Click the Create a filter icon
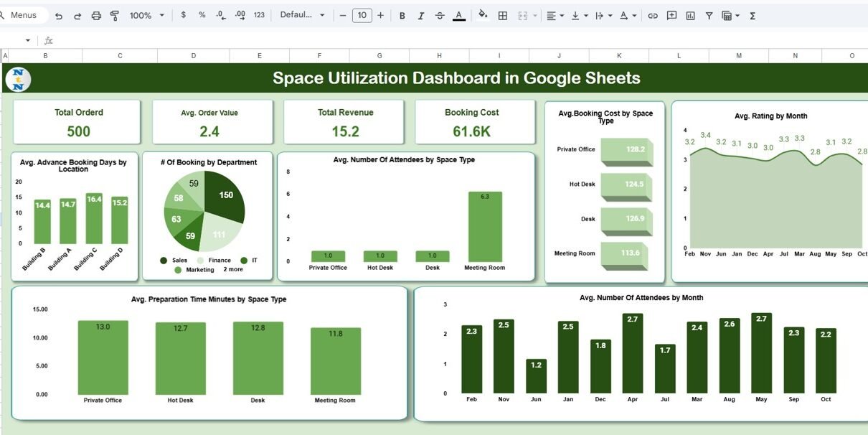Screen dimensions: 868x435 click(x=709, y=16)
